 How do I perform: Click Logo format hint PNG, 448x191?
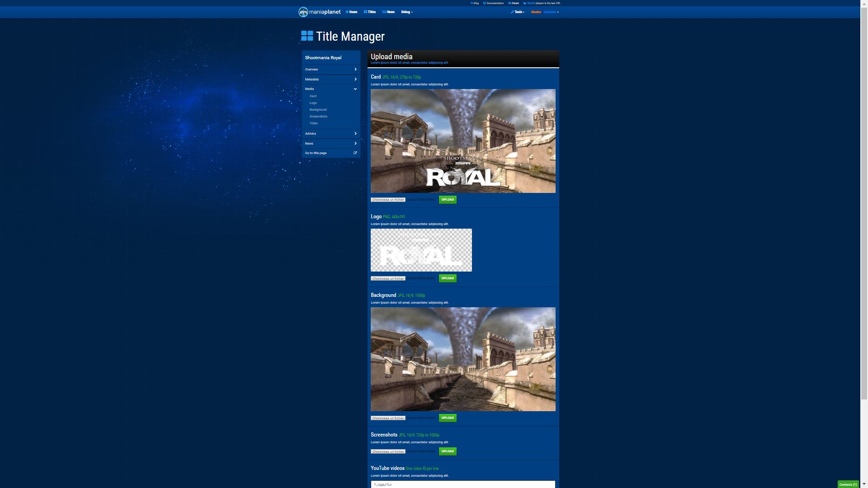pos(394,217)
